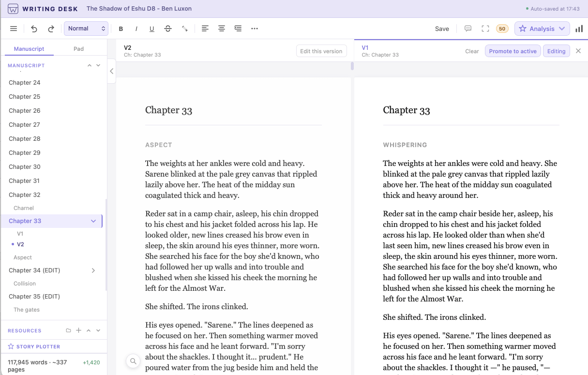This screenshot has width=588, height=375.
Task: Open Chapter 32
Action: point(25,195)
